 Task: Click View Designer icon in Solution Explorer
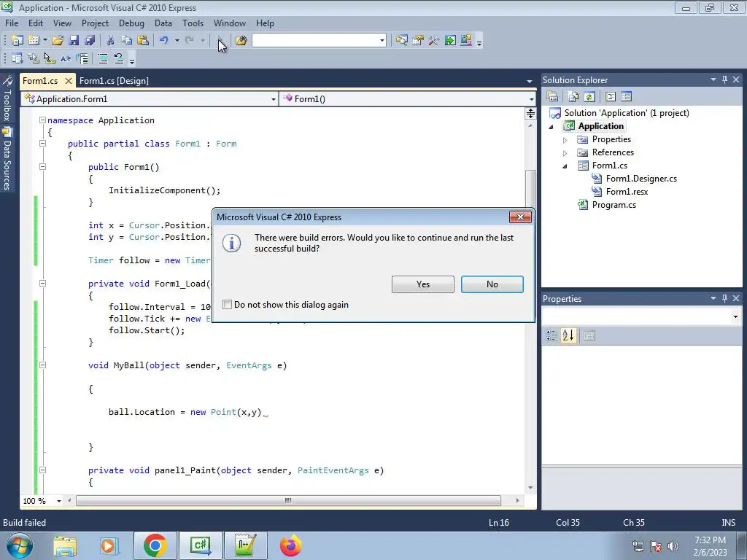click(626, 97)
